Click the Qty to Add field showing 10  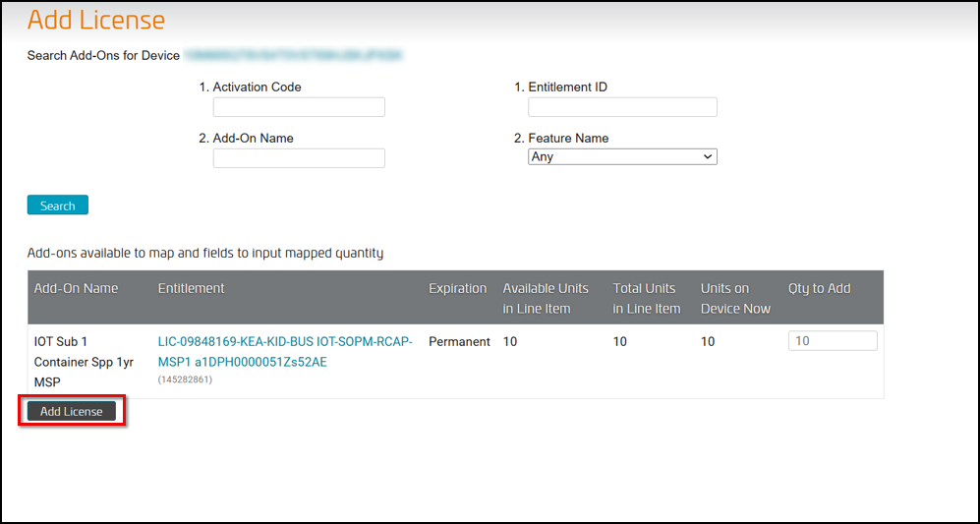pyautogui.click(x=833, y=341)
